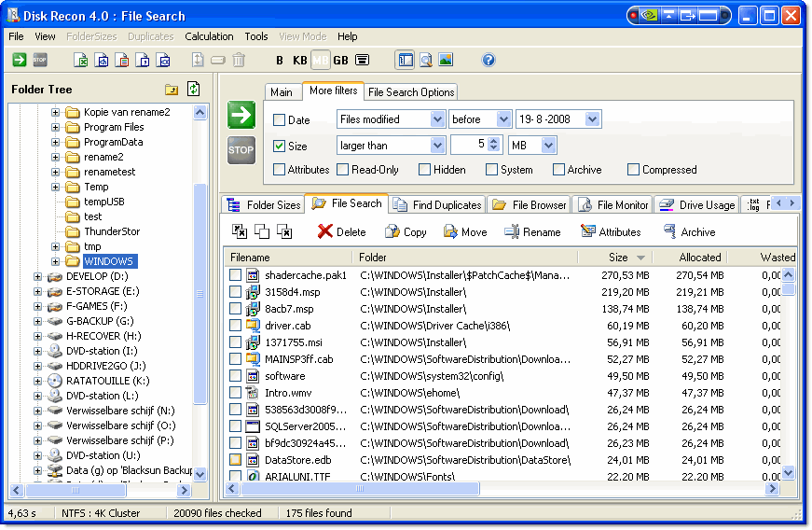The height and width of the screenshot is (530, 812).
Task: Tick the Compressed checkbox
Action: tap(633, 170)
